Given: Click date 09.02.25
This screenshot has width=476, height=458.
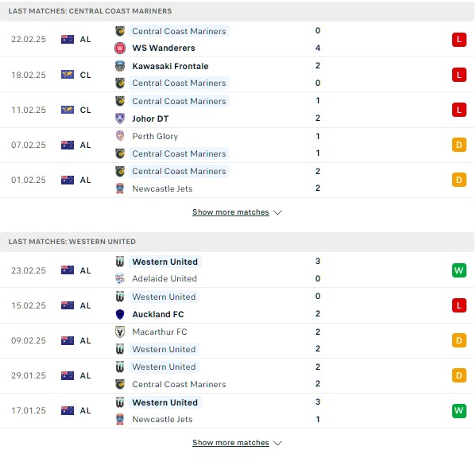Looking at the screenshot, I should (x=29, y=340).
